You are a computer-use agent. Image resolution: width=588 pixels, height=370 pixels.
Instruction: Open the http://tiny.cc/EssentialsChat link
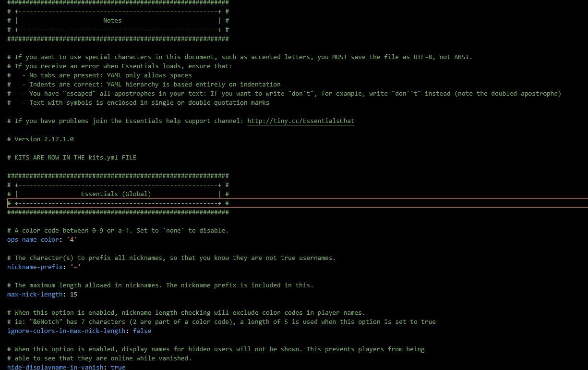[x=300, y=121]
